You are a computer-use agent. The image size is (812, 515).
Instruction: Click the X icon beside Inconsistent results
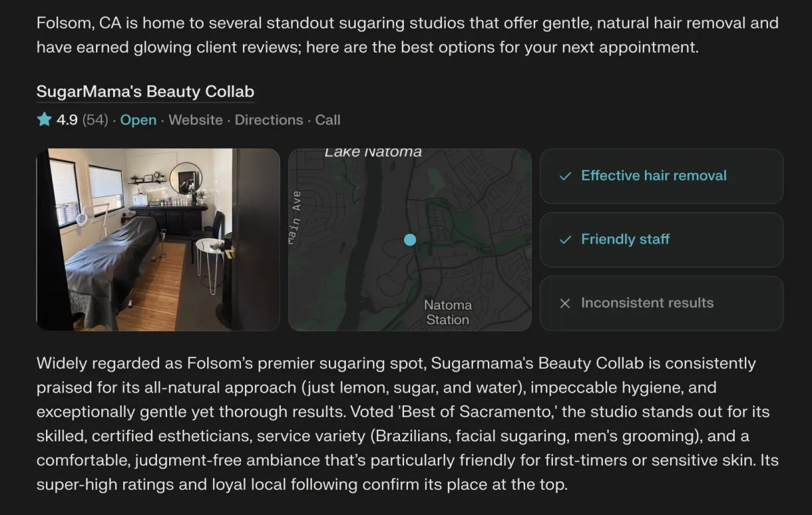click(565, 303)
